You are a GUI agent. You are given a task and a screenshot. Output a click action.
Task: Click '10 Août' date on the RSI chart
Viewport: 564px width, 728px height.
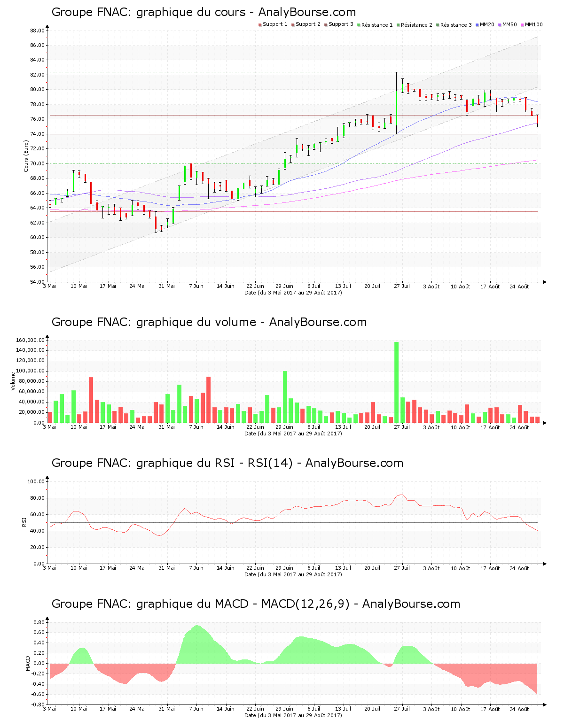click(461, 568)
